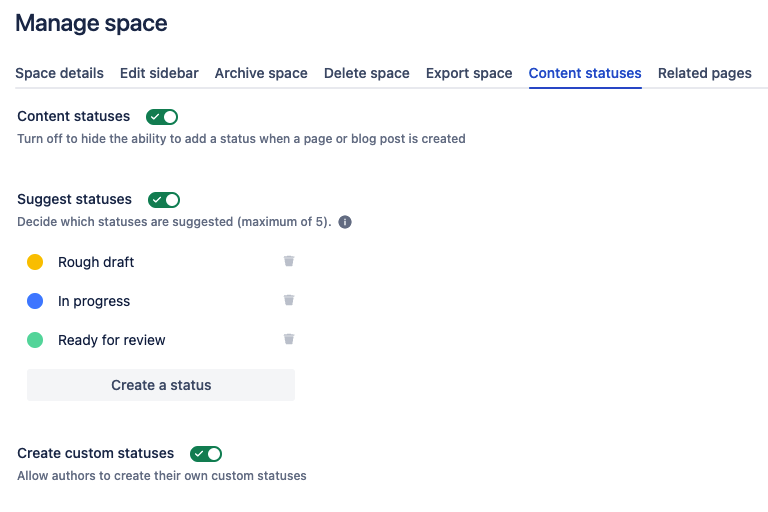Viewport: 768px width, 512px height.
Task: Select the Export space tab
Action: coord(469,73)
